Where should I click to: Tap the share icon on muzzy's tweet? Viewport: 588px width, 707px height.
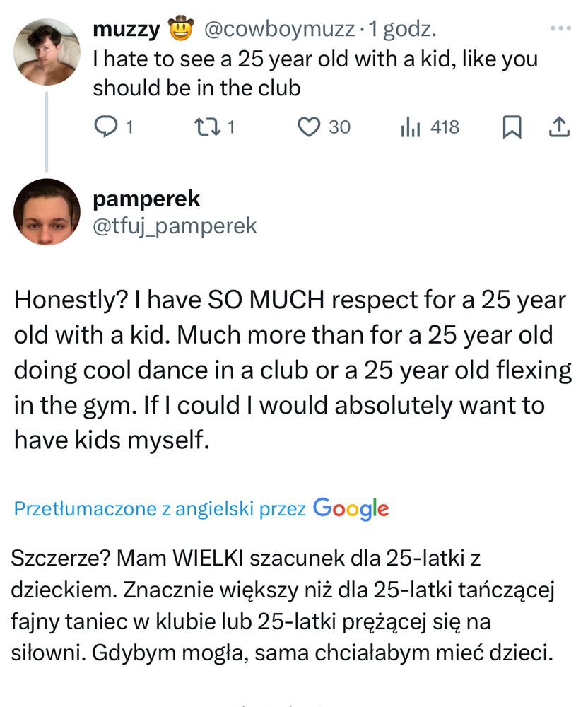point(558,127)
